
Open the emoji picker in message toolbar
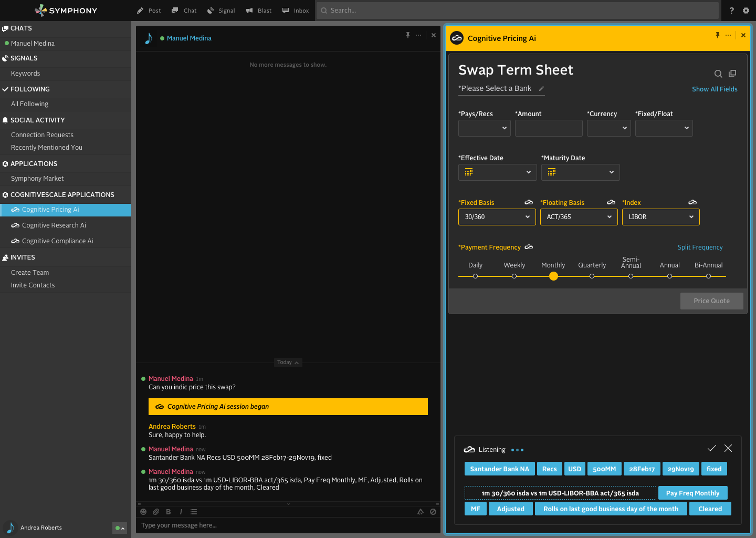[143, 512]
